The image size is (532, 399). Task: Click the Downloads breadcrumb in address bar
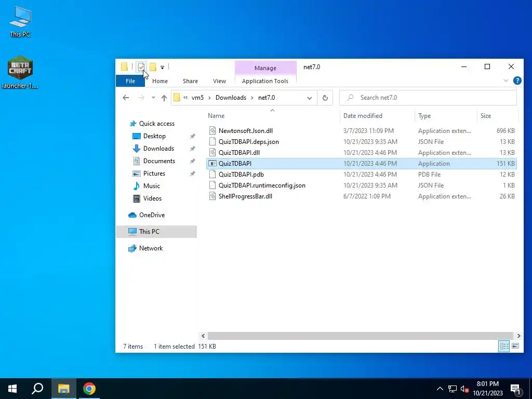[231, 98]
